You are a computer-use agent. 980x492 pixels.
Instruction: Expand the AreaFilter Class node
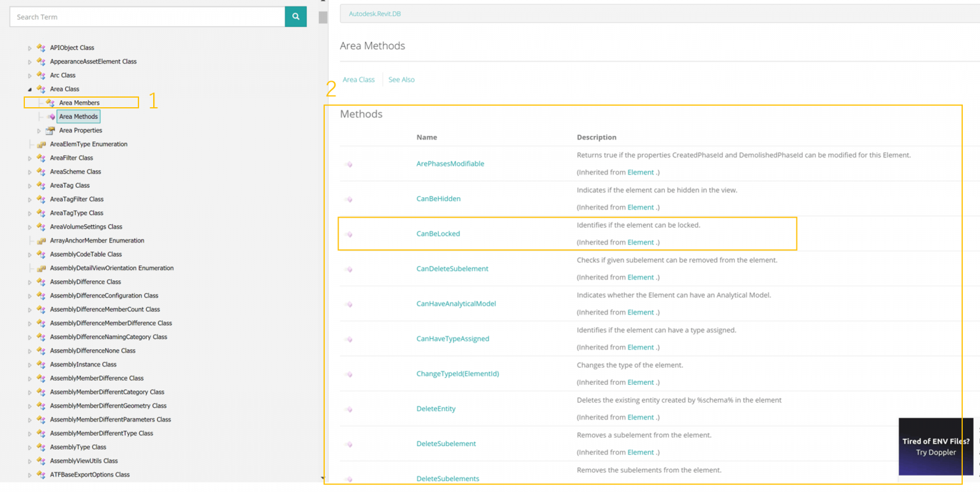click(x=29, y=158)
